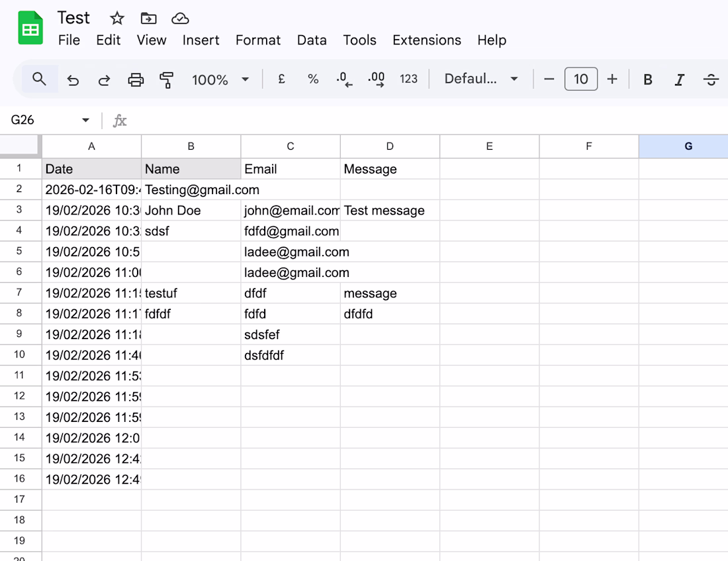Open the View menu

click(152, 40)
